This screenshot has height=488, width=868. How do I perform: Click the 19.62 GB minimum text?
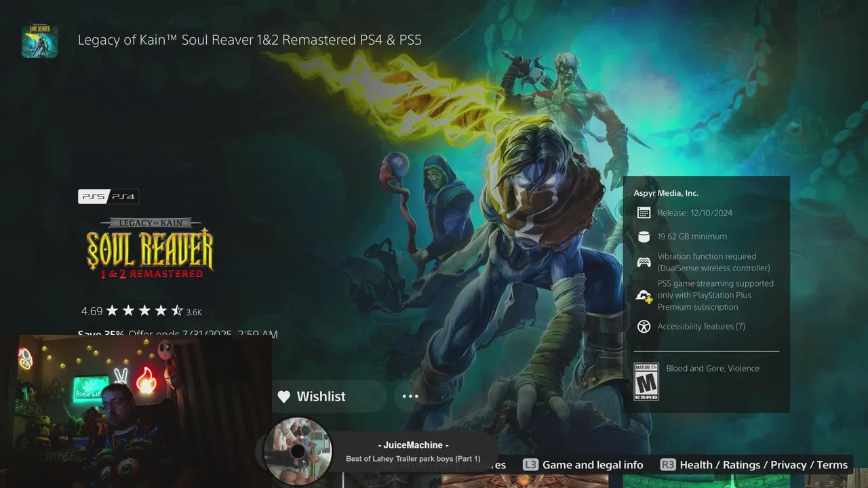[x=692, y=237]
